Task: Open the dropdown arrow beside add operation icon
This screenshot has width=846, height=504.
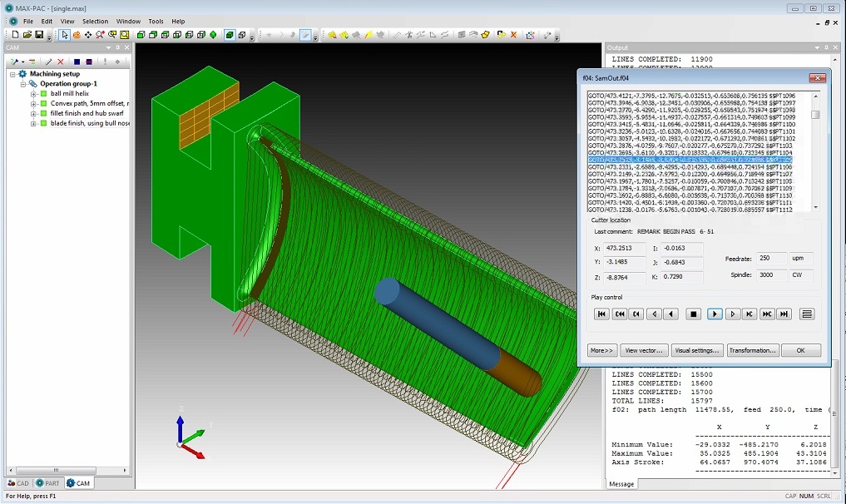Action: tap(22, 62)
